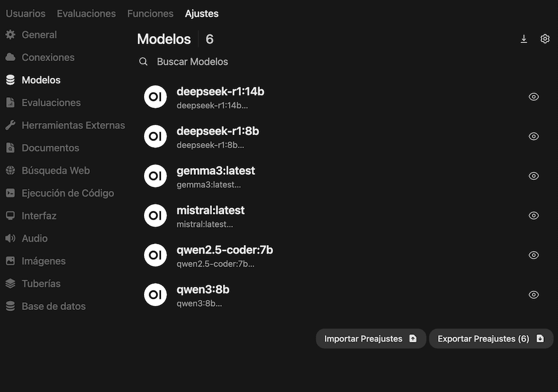The image size is (558, 392).
Task: Open Conexiones via the cloud icon
Action: coord(10,57)
